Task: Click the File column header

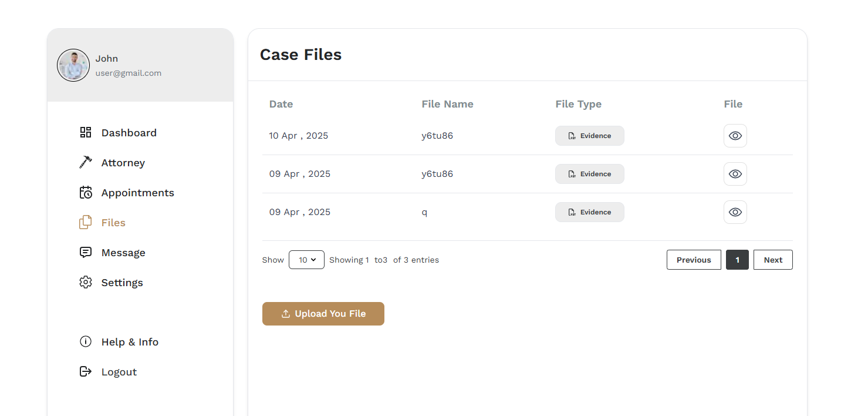Action: (x=733, y=104)
